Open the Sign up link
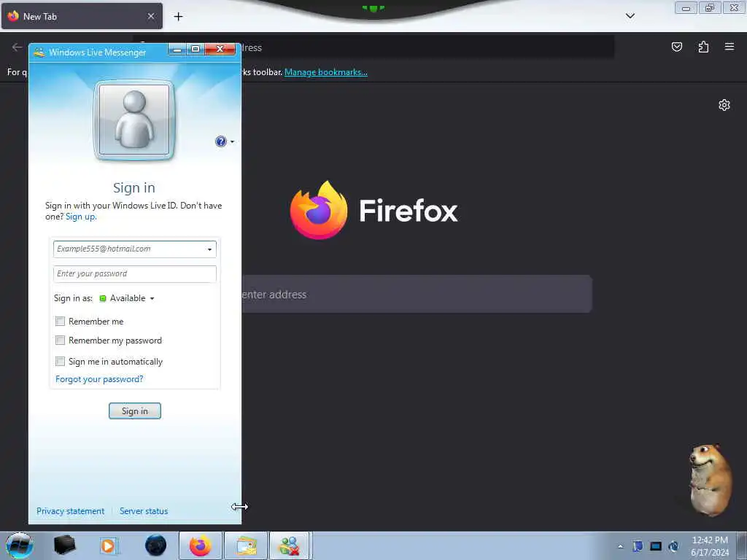The height and width of the screenshot is (560, 747). pos(80,217)
